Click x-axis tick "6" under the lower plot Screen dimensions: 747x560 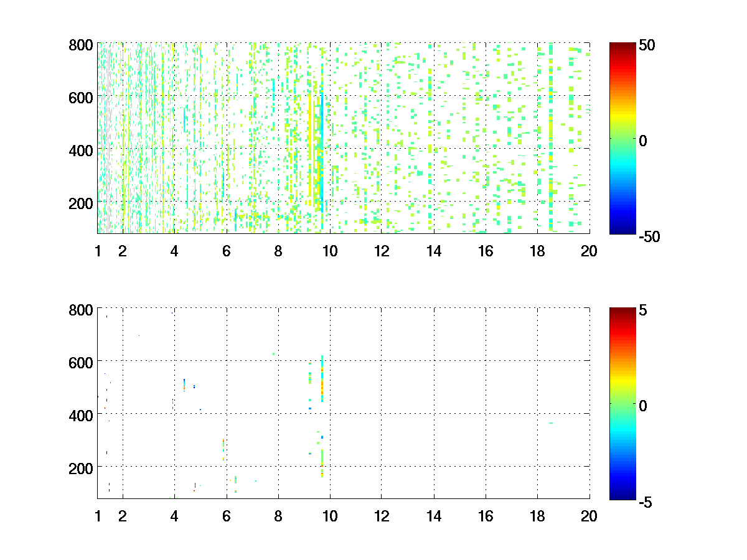(226, 516)
